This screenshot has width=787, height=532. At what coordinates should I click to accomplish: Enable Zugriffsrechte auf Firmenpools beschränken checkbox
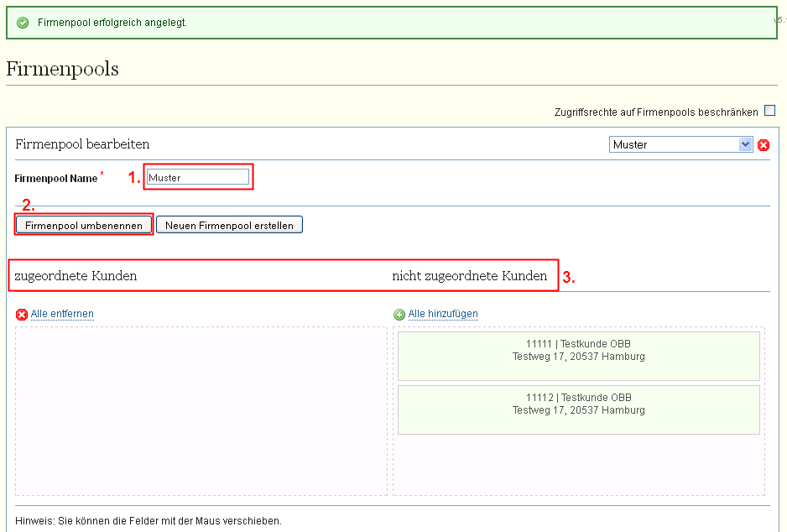click(769, 111)
